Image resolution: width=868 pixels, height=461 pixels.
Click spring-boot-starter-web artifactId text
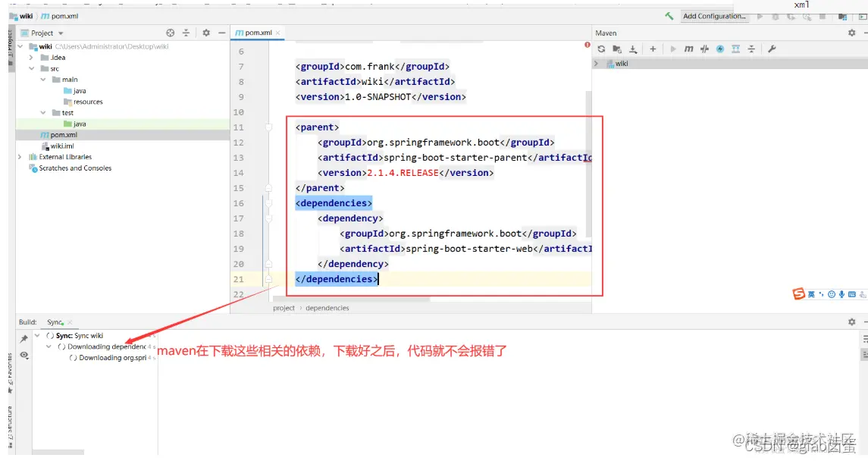pyautogui.click(x=469, y=249)
